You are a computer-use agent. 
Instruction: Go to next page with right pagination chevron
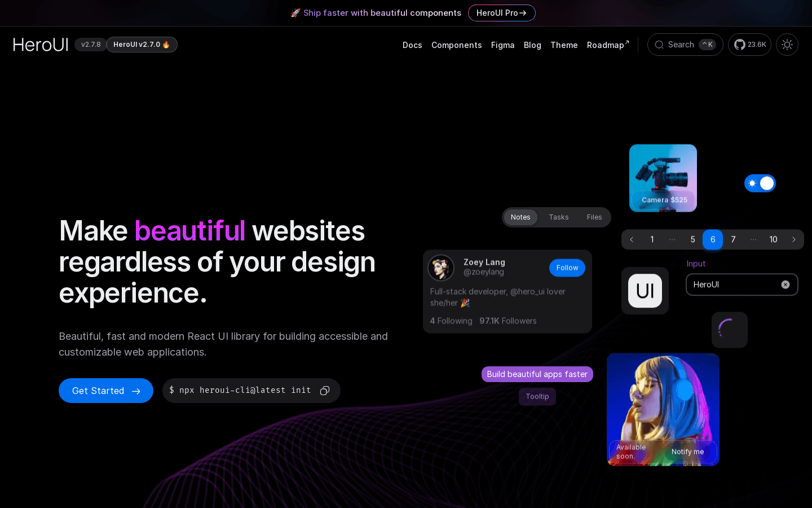tap(794, 239)
